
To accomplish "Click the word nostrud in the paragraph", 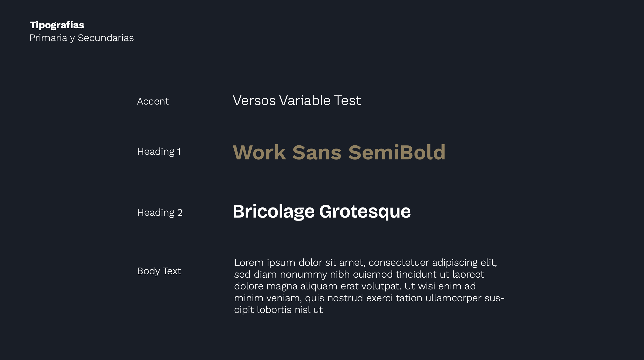I will click(345, 298).
